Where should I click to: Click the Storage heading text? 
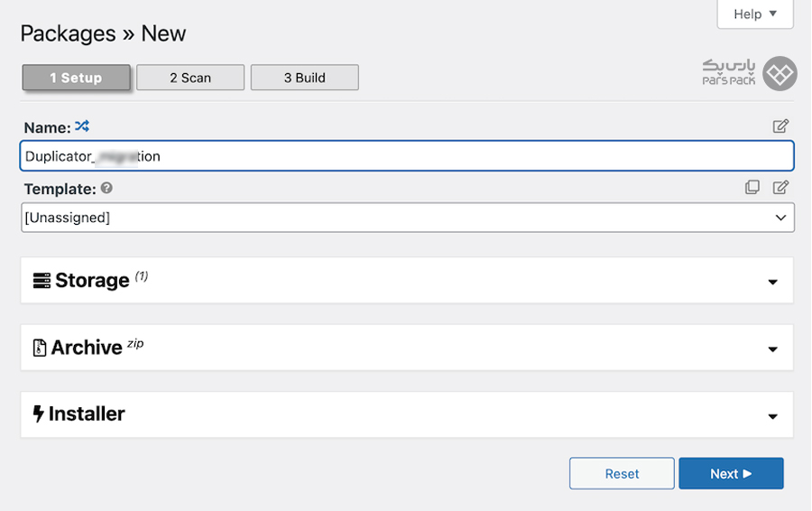tap(92, 281)
